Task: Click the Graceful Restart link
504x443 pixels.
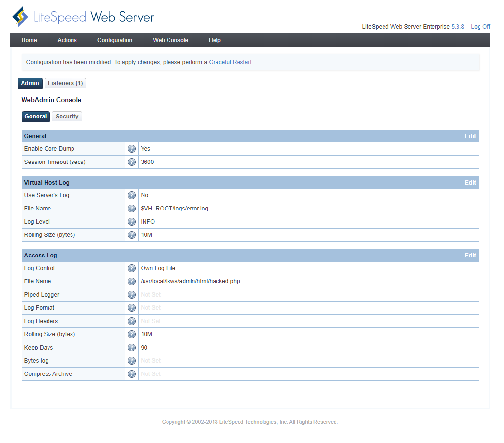Action: tap(231, 62)
